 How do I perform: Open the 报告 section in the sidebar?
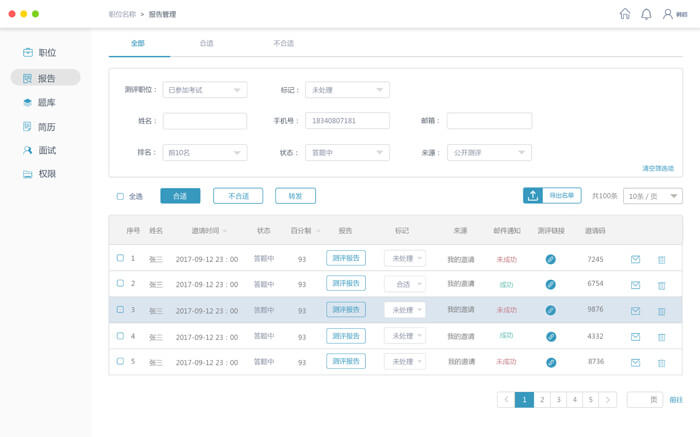pyautogui.click(x=45, y=78)
